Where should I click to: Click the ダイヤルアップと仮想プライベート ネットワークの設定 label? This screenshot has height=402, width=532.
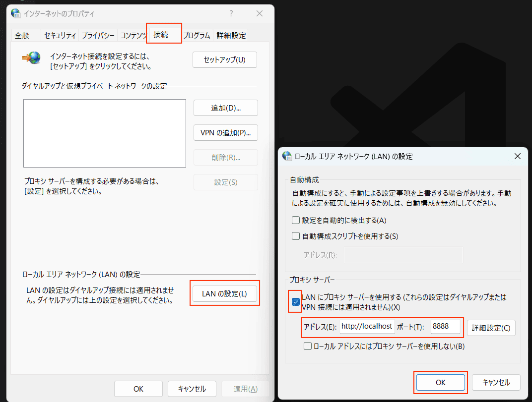pyautogui.click(x=94, y=86)
